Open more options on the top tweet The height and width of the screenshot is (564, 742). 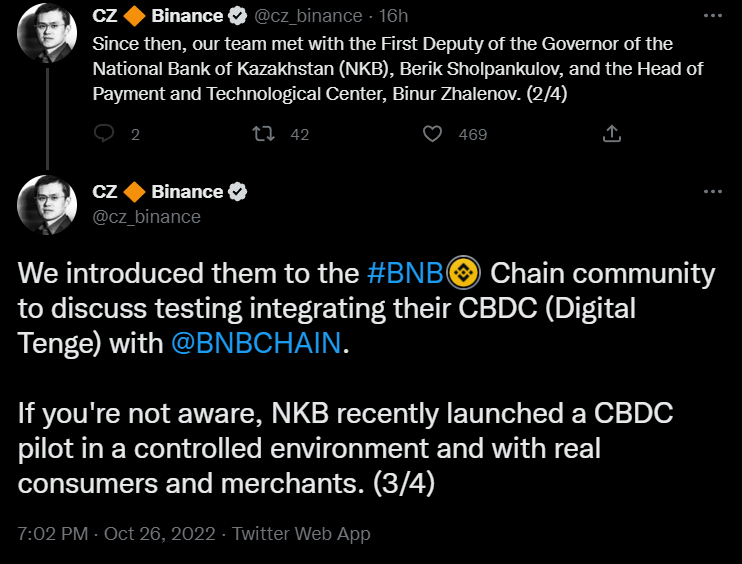(x=712, y=17)
